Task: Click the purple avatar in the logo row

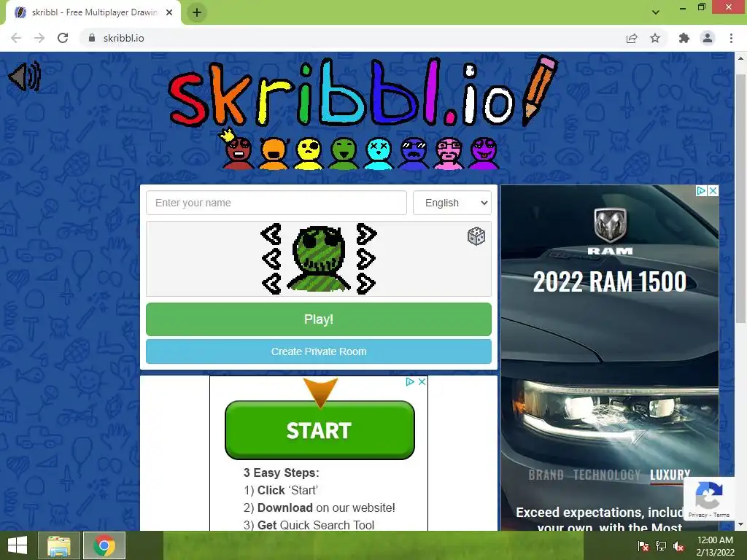Action: click(484, 153)
